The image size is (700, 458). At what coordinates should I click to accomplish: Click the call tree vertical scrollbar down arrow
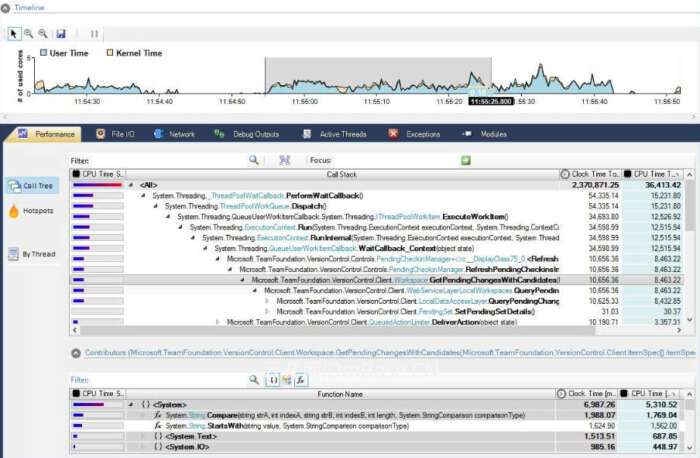(x=690, y=320)
